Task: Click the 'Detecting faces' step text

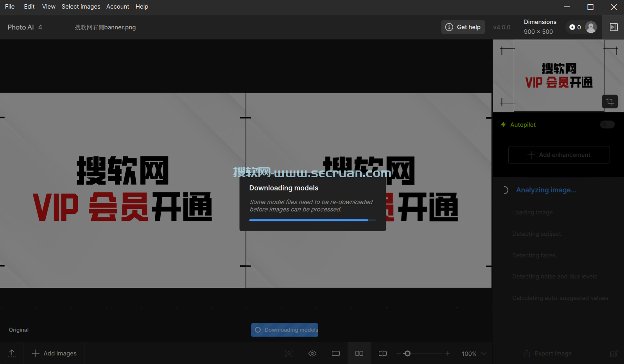Action: pos(534,255)
